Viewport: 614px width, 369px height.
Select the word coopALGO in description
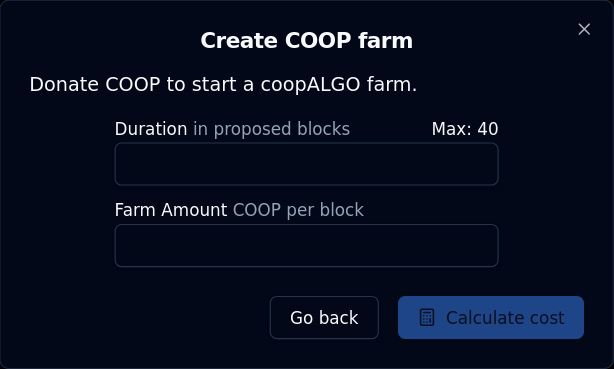[x=310, y=85]
